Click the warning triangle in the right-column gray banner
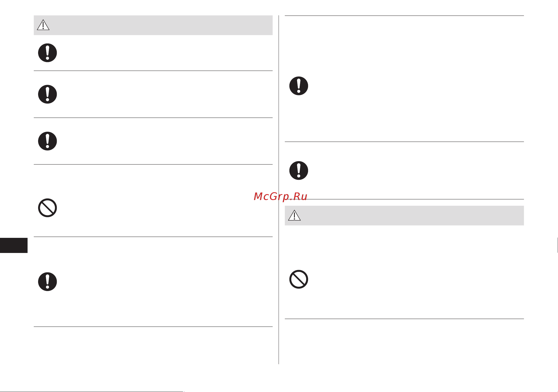Image resolution: width=558 pixels, height=392 pixels. (x=294, y=215)
